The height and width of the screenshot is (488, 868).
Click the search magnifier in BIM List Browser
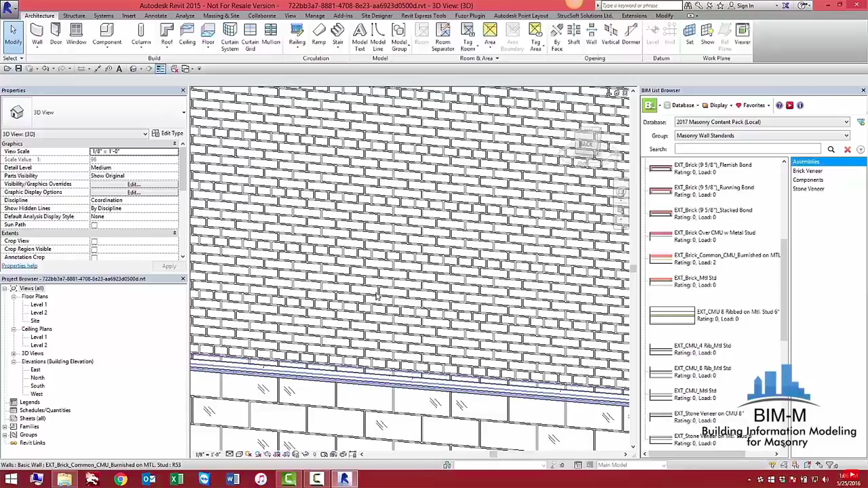(x=831, y=149)
